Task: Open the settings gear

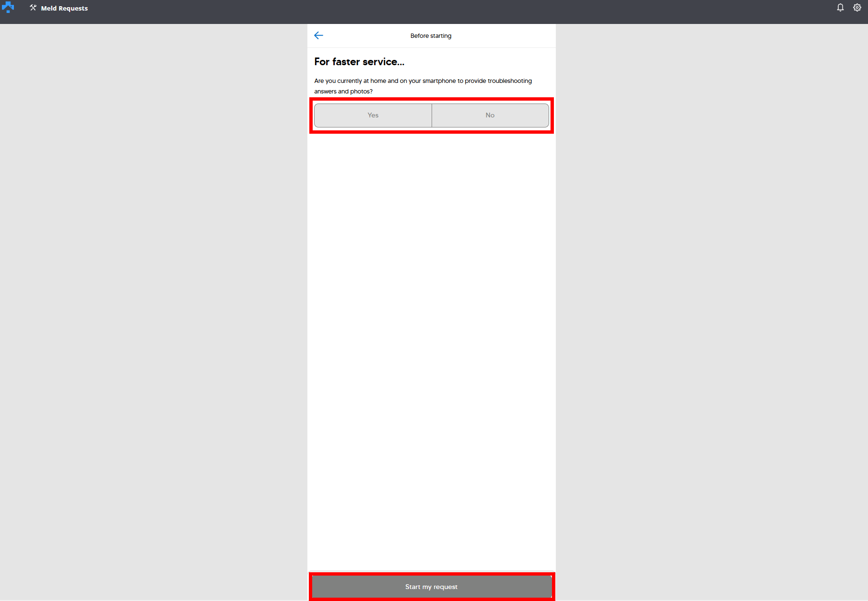Action: point(857,8)
